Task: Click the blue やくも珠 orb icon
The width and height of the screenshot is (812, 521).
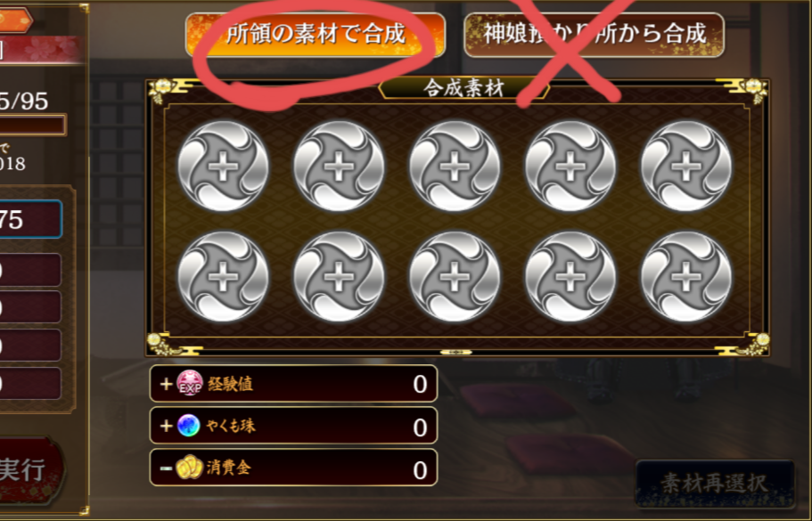Action: (188, 426)
